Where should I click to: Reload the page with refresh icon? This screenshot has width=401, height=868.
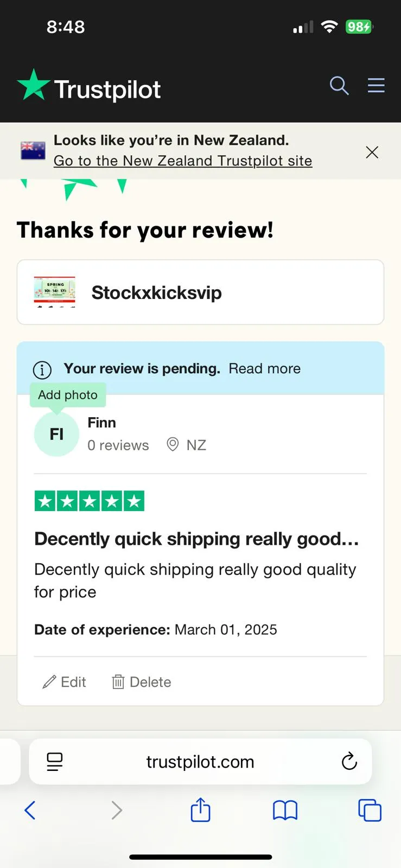coord(349,762)
